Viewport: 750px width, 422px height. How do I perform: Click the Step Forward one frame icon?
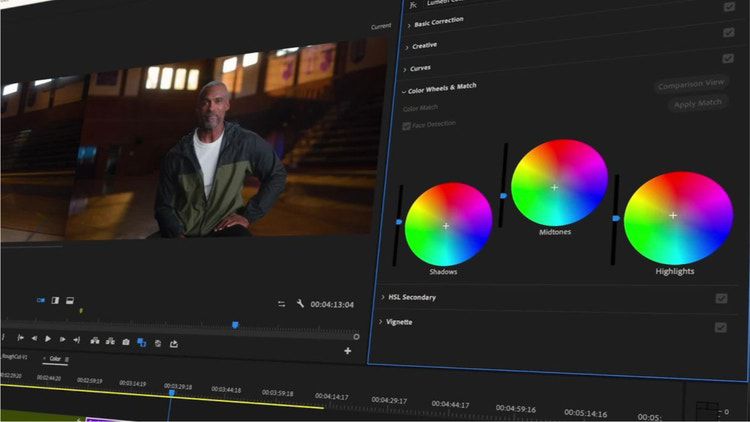(x=62, y=340)
